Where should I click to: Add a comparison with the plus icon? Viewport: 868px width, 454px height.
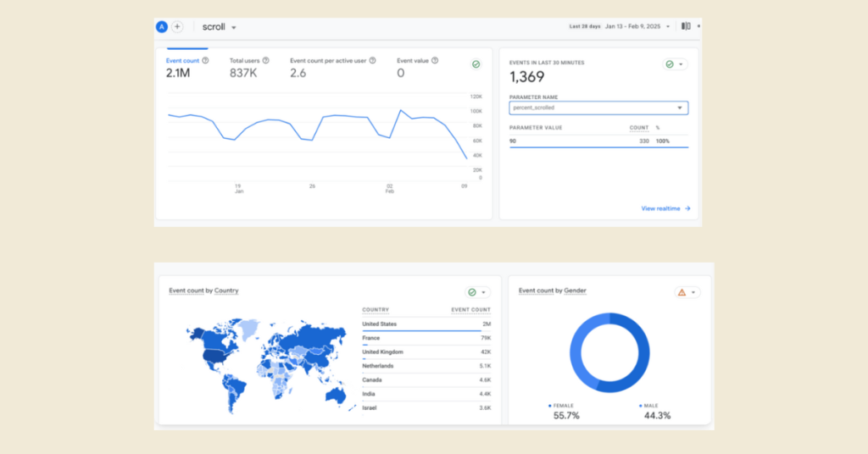pos(177,26)
